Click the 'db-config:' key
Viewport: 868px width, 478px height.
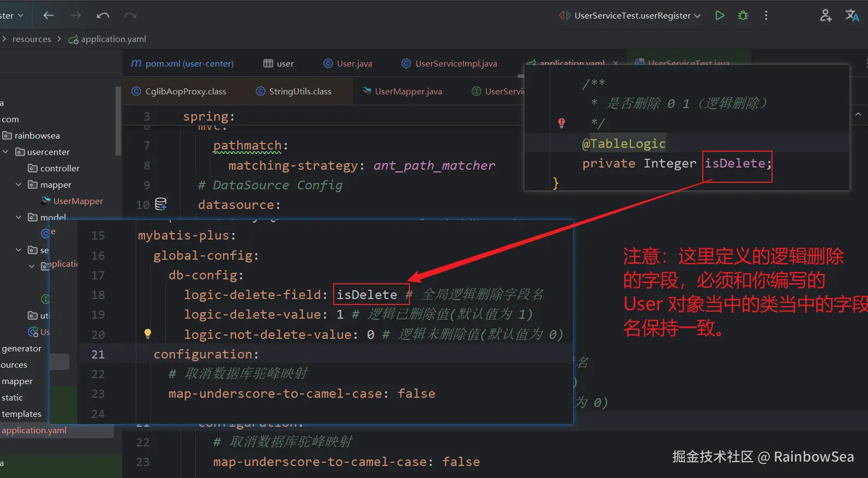click(206, 275)
